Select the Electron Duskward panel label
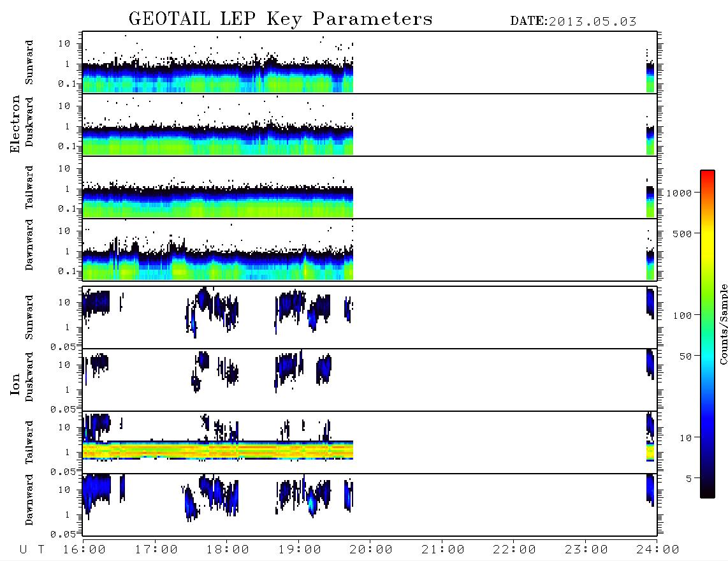 coord(29,122)
